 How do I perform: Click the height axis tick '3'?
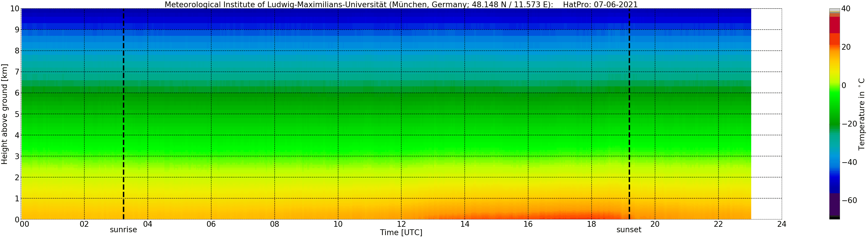pos(17,156)
